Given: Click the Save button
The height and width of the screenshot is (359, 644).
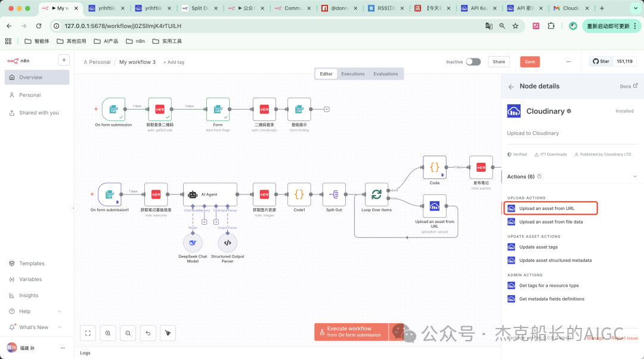Looking at the screenshot, I should pos(530,61).
